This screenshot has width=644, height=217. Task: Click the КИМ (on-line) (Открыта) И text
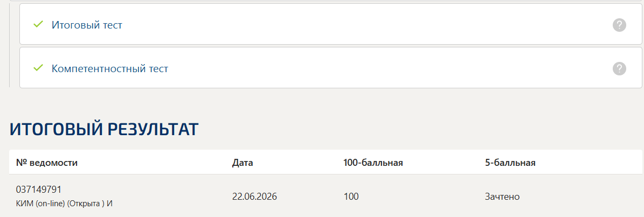pos(65,203)
